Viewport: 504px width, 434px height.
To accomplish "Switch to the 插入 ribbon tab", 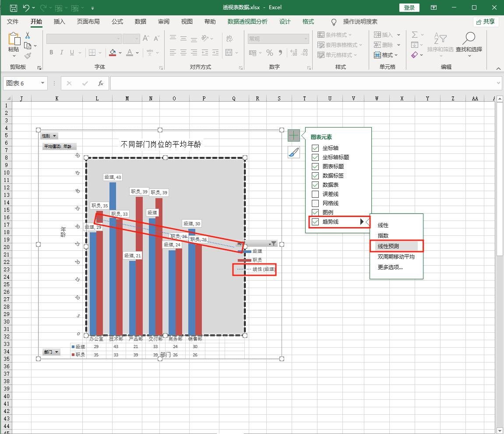I will 59,22.
